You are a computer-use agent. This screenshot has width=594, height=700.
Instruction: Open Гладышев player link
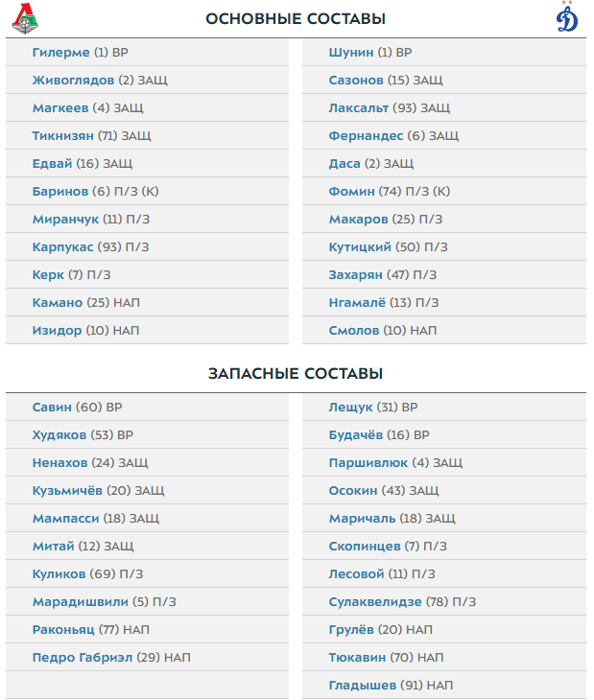point(363,686)
